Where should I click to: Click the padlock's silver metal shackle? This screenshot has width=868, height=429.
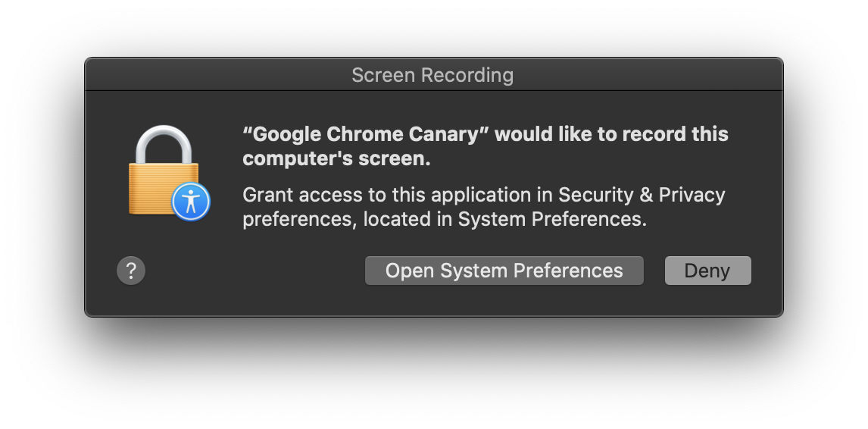tap(164, 144)
